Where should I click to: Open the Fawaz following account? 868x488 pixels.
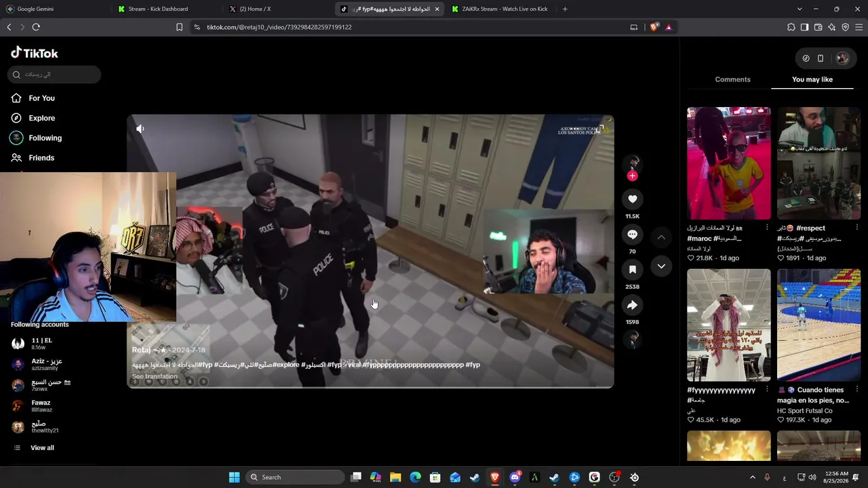point(41,406)
